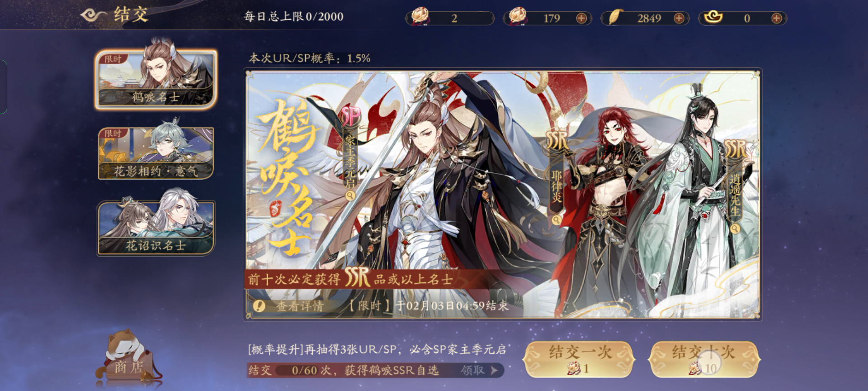This screenshot has height=391, width=868.
Task: Click 结交十次 ten summon button
Action: [x=704, y=360]
